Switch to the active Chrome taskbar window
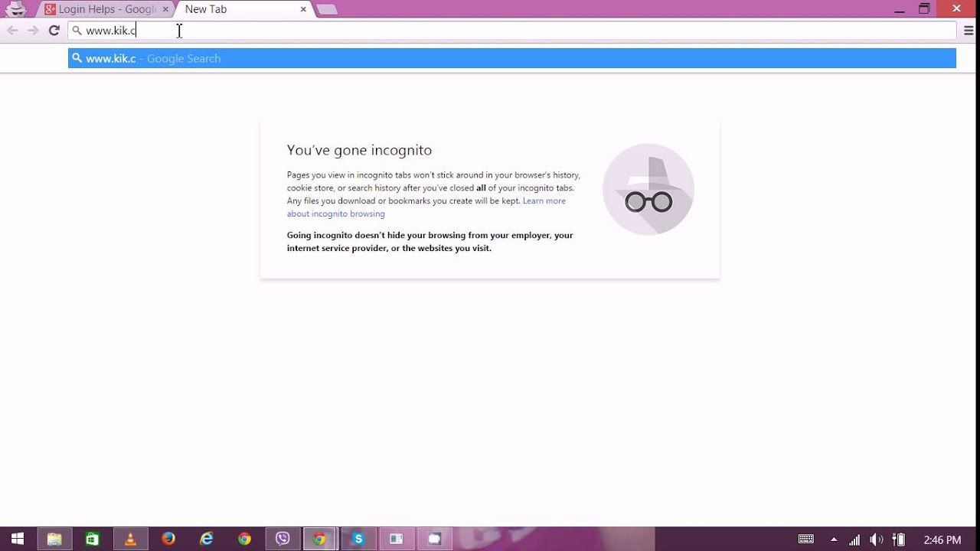Screen dimensions: 980x551 click(319, 540)
